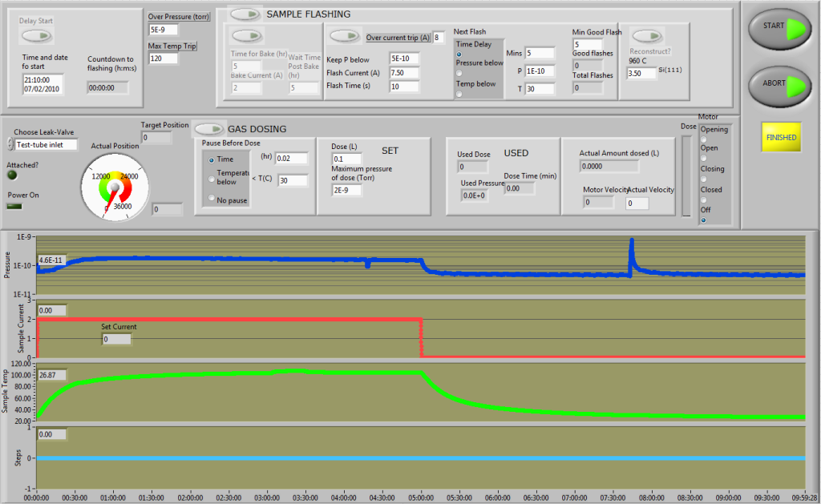Toggle the switch beside Over current trip
Screen dimensions: 821x504
coord(345,35)
